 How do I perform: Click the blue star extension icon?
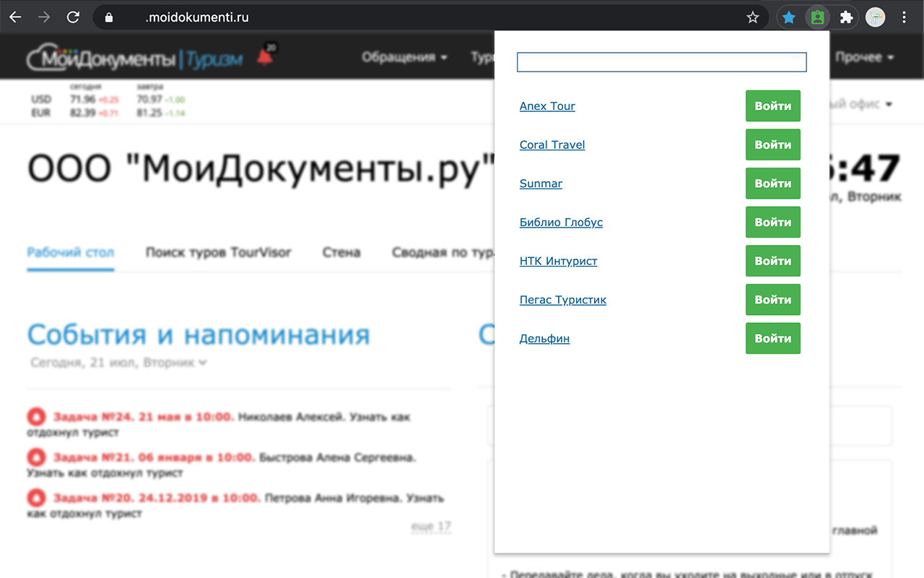[x=789, y=17]
